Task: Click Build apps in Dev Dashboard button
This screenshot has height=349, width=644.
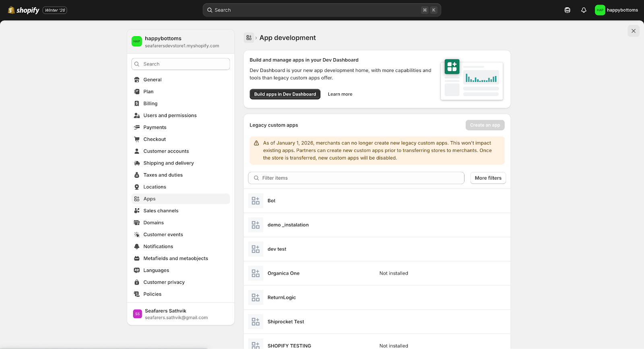Action: 285,94
